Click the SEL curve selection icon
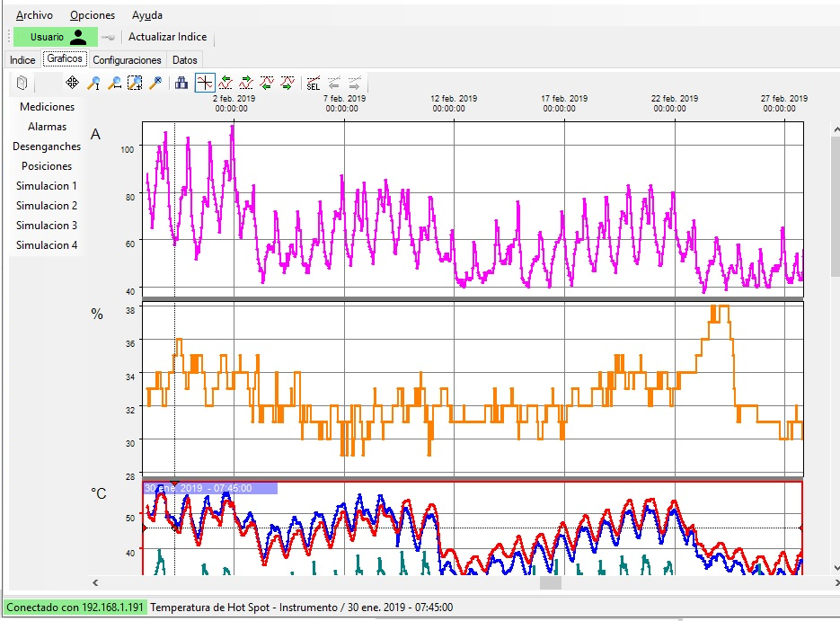Viewport: 840px width, 621px height. click(x=313, y=84)
